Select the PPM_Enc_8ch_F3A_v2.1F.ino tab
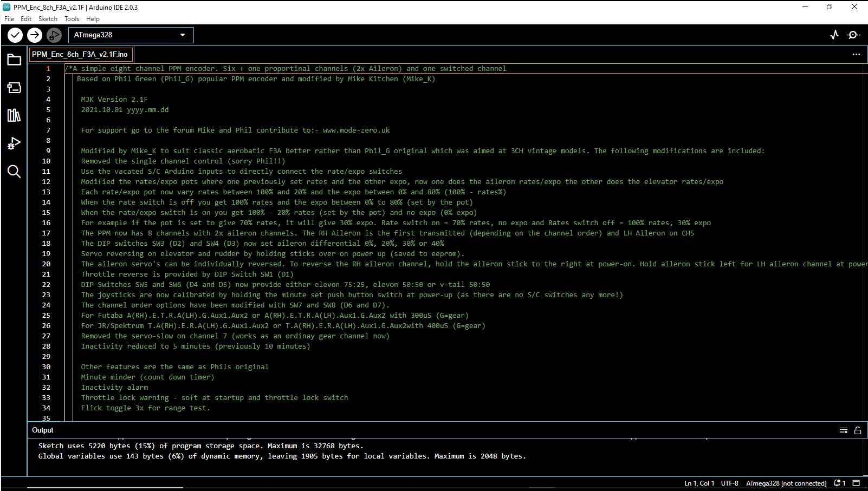 (80, 54)
